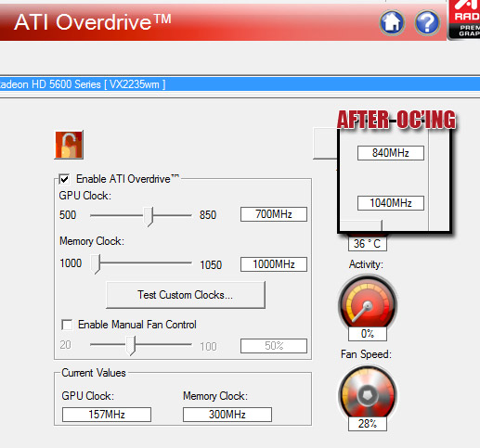Viewport: 480px width, 448px height.
Task: Click the current Memory Clock 300MHz field
Action: coord(227,415)
